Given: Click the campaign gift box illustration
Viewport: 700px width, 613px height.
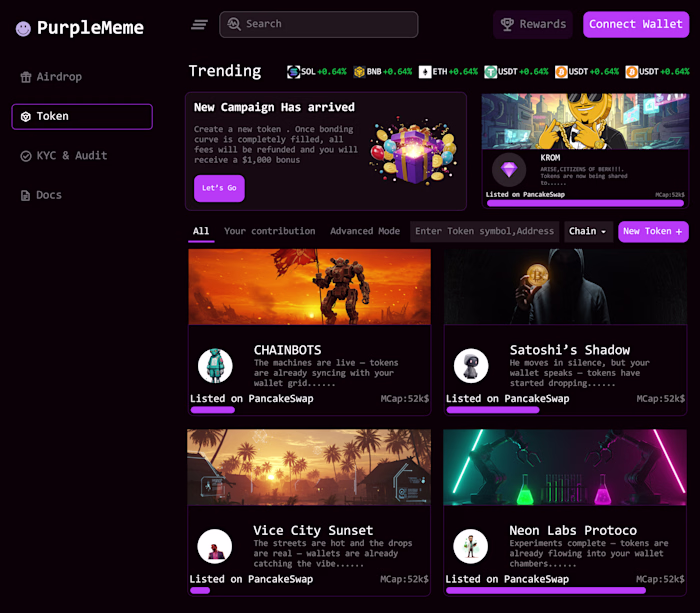Looking at the screenshot, I should (x=413, y=151).
